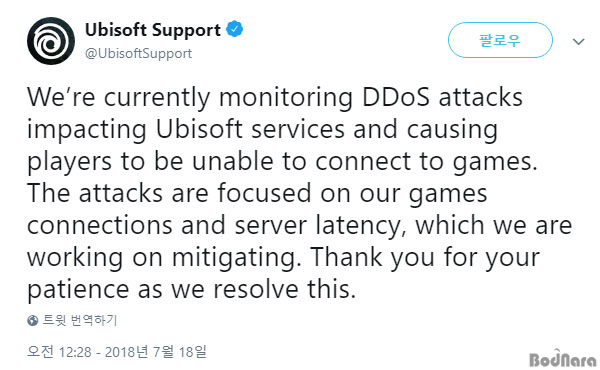Follow Ubisoft Support with the 팔로우 button

coord(500,40)
